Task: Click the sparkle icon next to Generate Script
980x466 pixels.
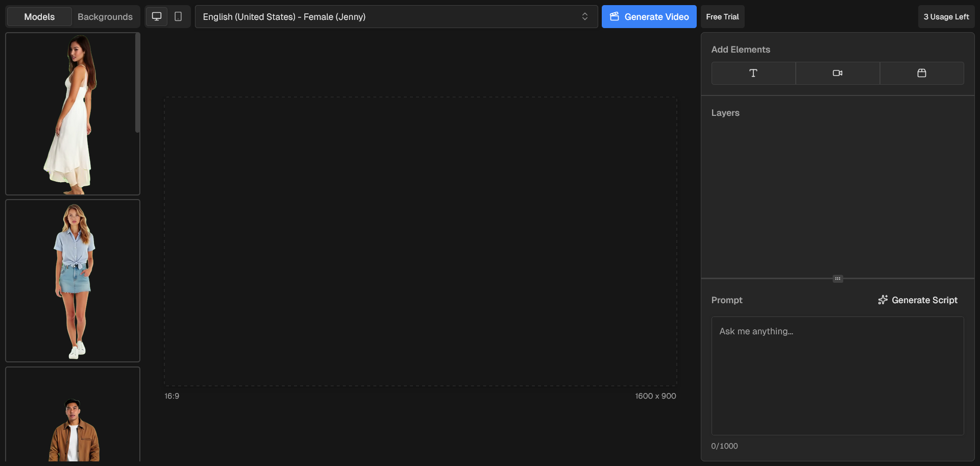Action: (883, 300)
